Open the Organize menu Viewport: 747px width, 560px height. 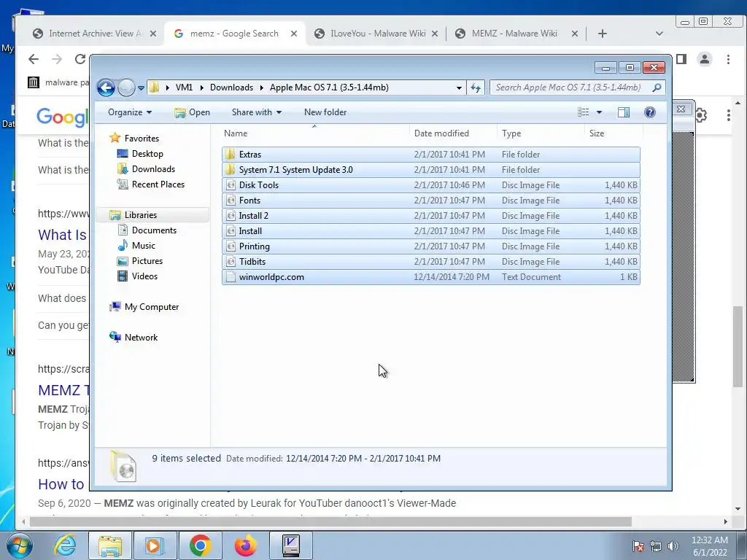point(130,112)
